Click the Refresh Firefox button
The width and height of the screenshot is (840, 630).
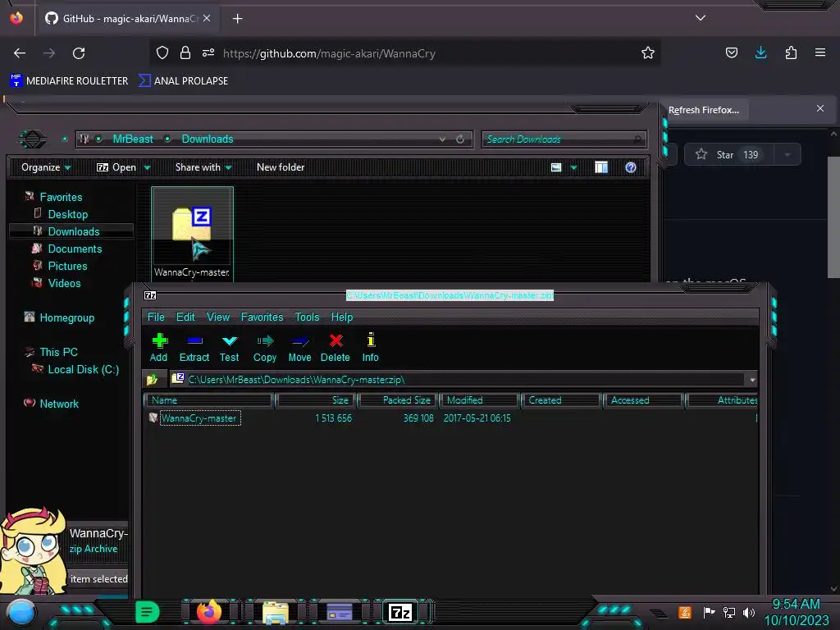click(x=703, y=110)
